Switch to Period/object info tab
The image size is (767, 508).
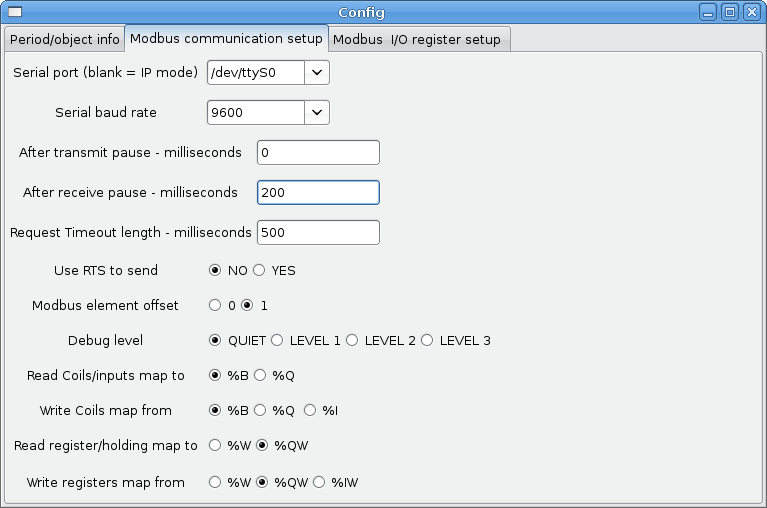[x=65, y=40]
